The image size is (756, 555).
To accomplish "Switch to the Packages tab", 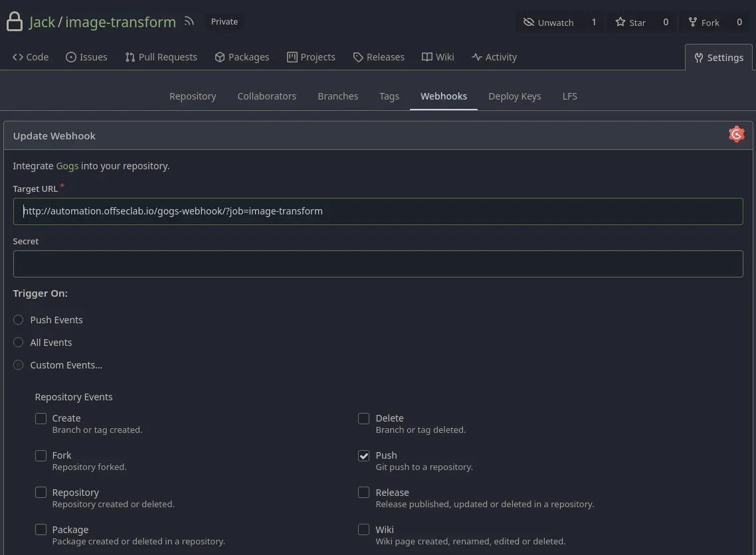I will click(242, 57).
